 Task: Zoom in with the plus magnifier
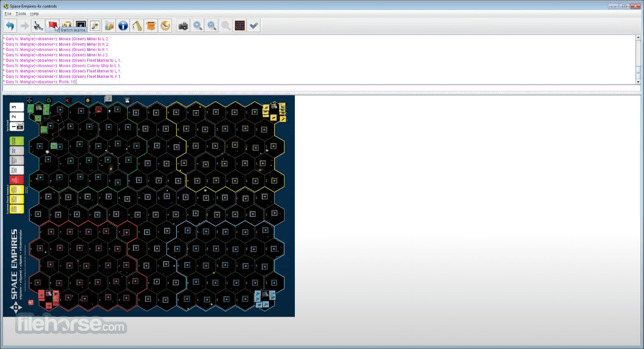point(198,26)
